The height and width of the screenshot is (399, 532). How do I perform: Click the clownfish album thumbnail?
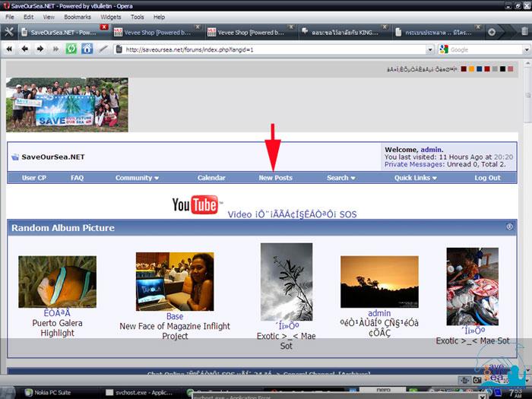(57, 281)
